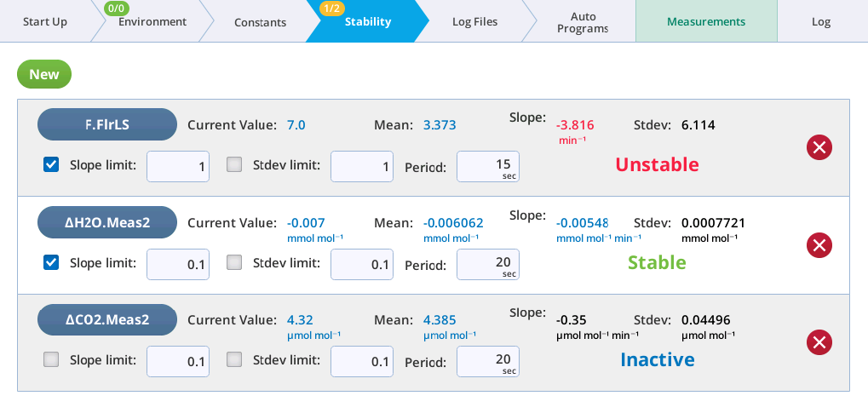
Task: Remove the F.FlrLS stability criterion
Action: 819,148
